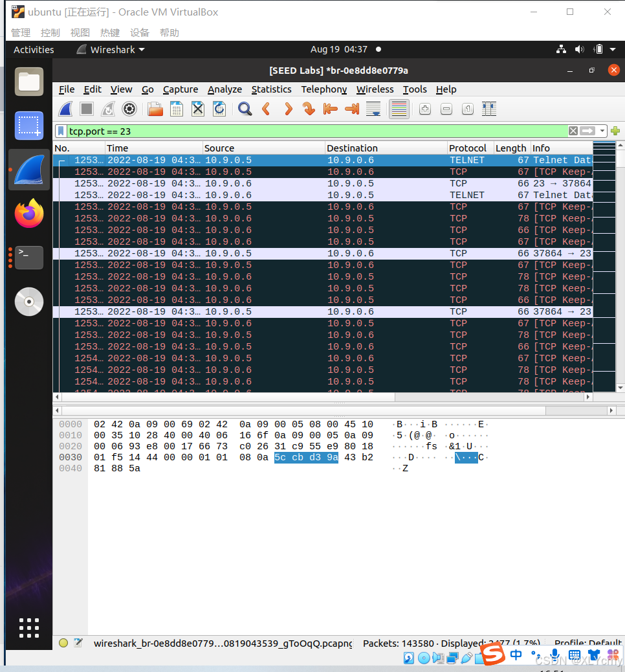The width and height of the screenshot is (625, 672).
Task: Zoom in on packet text
Action: coord(425,109)
